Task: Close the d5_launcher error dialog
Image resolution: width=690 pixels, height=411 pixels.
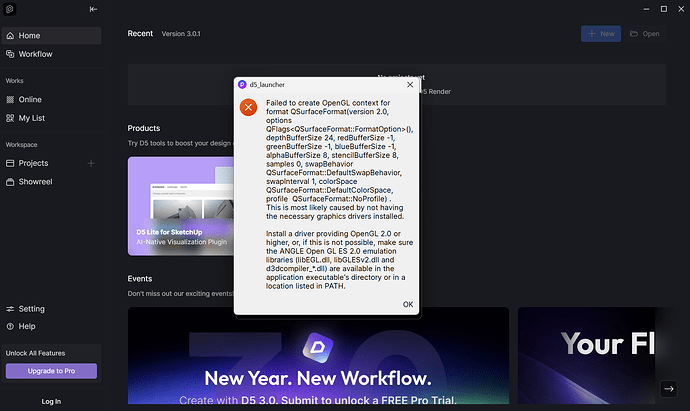Action: [x=409, y=86]
